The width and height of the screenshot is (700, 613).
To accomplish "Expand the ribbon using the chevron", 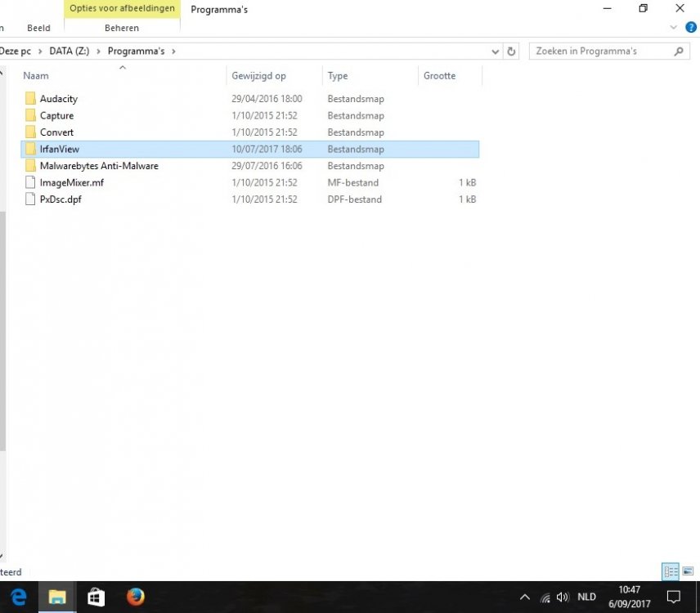I will click(674, 28).
